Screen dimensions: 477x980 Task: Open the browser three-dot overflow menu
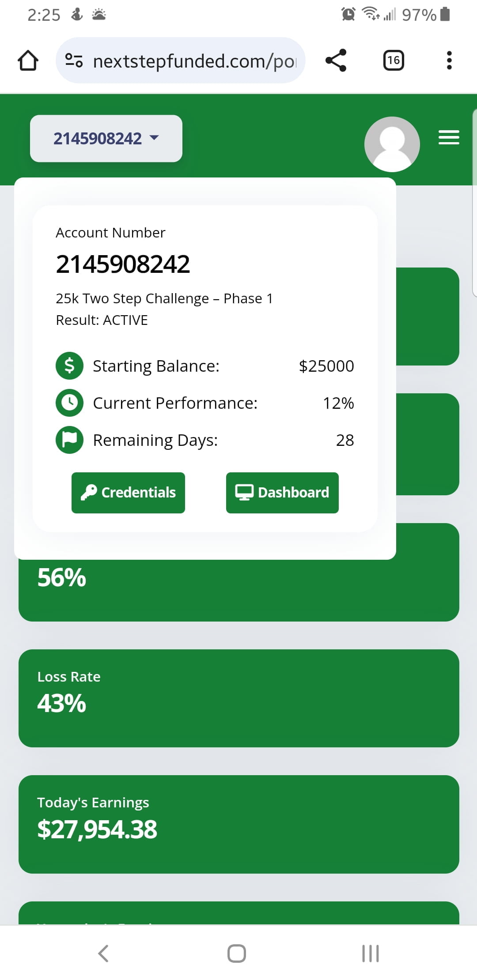[x=449, y=60]
